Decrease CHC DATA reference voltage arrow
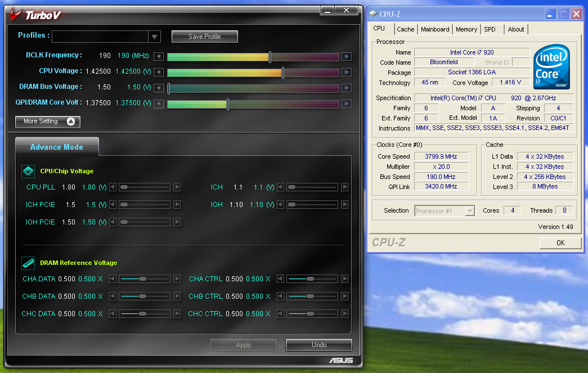The height and width of the screenshot is (373, 588). click(x=113, y=314)
